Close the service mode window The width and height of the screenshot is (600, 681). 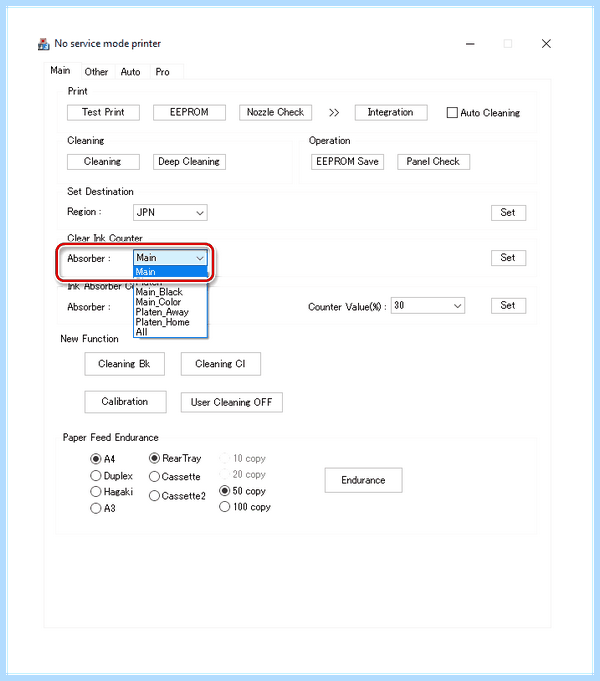[547, 44]
